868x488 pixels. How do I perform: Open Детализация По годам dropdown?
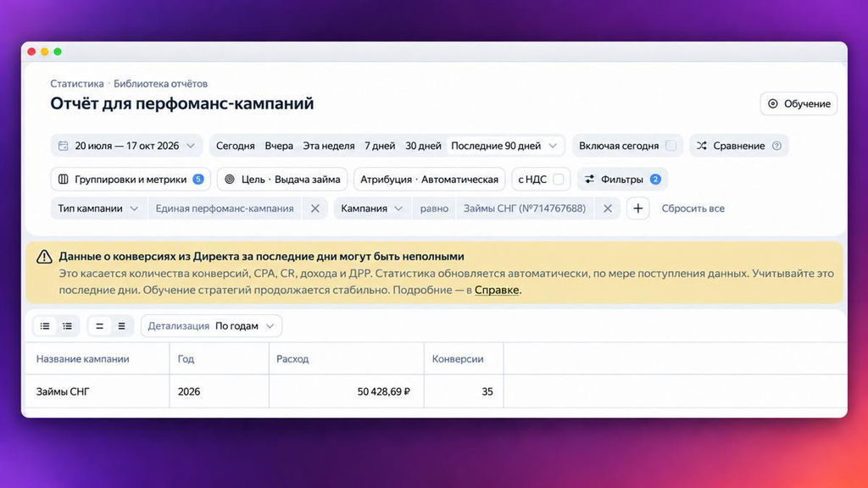pos(211,326)
